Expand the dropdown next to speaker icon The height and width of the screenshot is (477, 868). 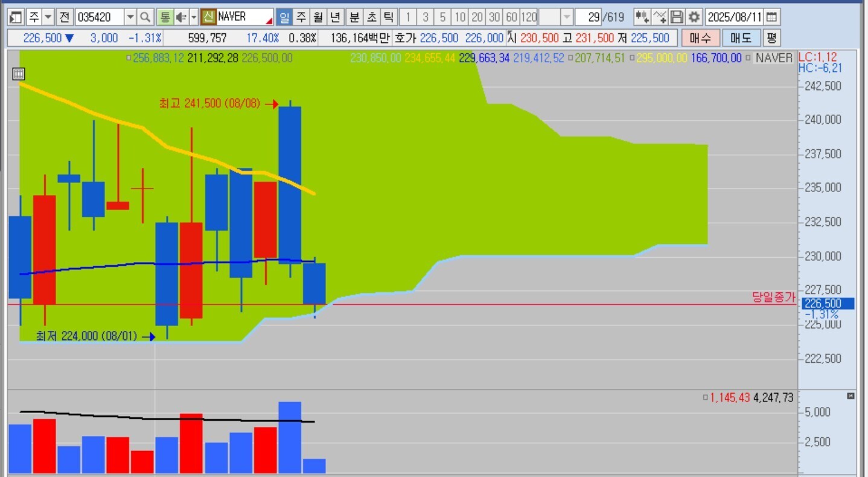pyautogui.click(x=194, y=17)
